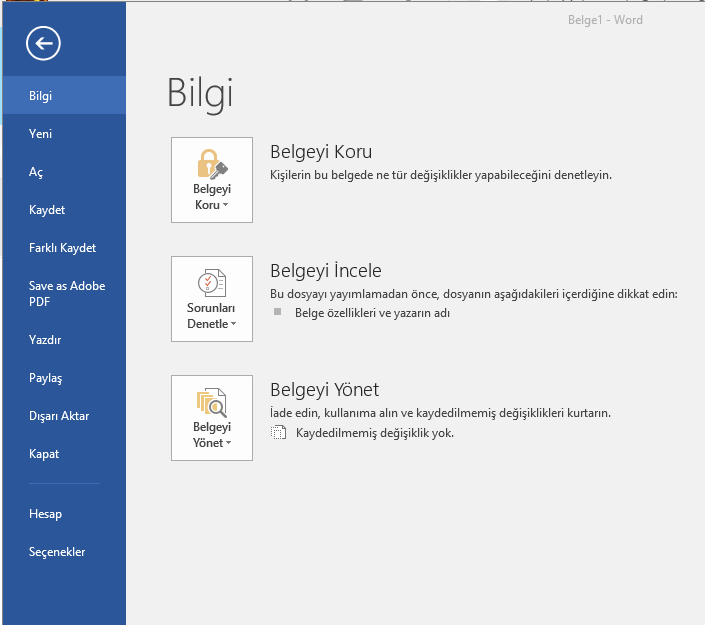Click 'İade edin, kullanıma alın' description text
This screenshot has width=705, height=625.
click(x=440, y=413)
